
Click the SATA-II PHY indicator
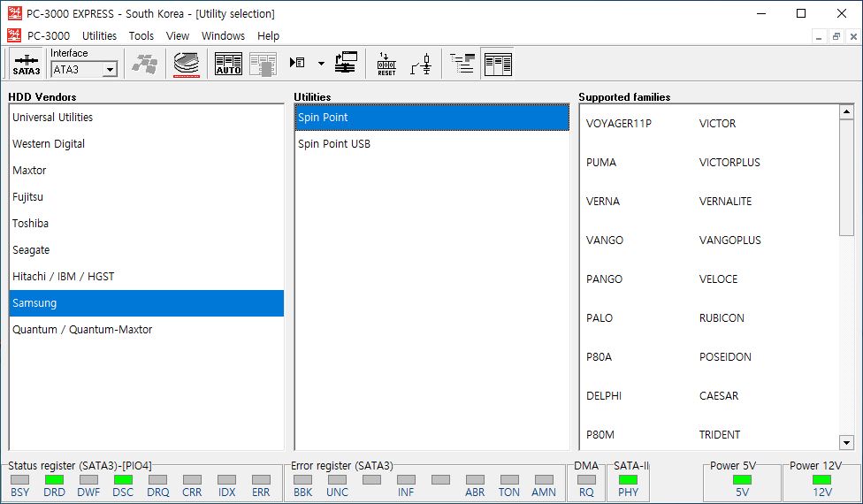pyautogui.click(x=628, y=480)
